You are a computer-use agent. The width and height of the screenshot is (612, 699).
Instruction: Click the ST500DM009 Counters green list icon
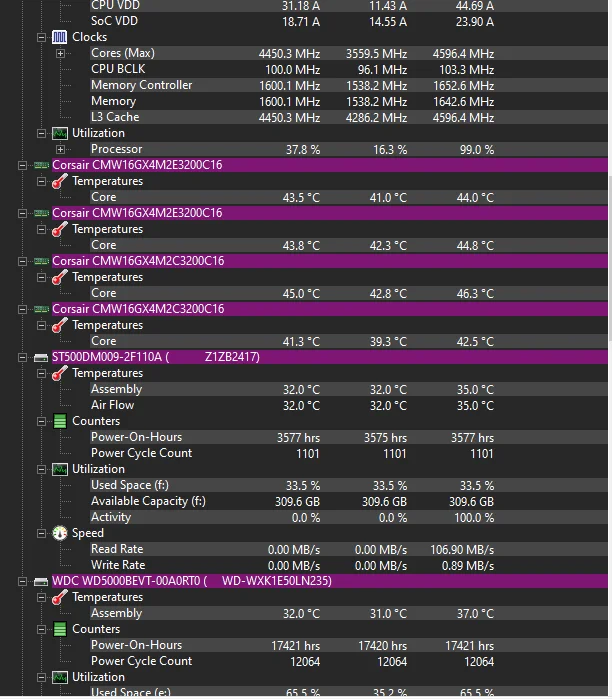coord(60,421)
